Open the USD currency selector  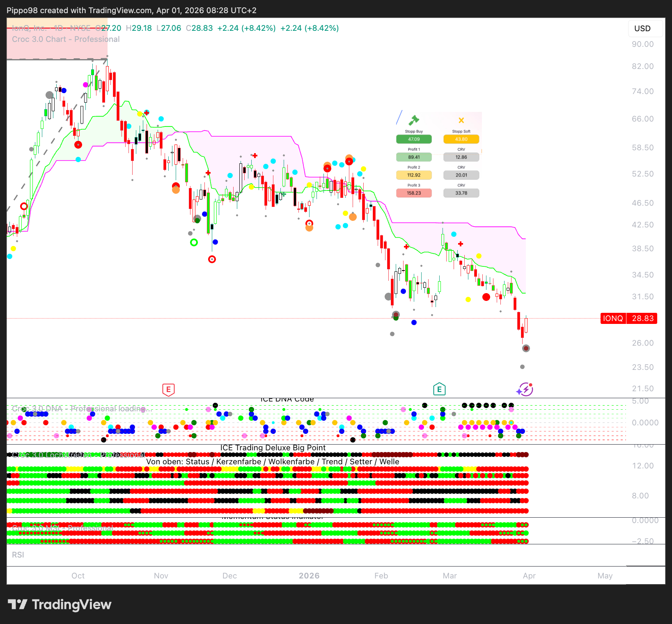pyautogui.click(x=642, y=28)
